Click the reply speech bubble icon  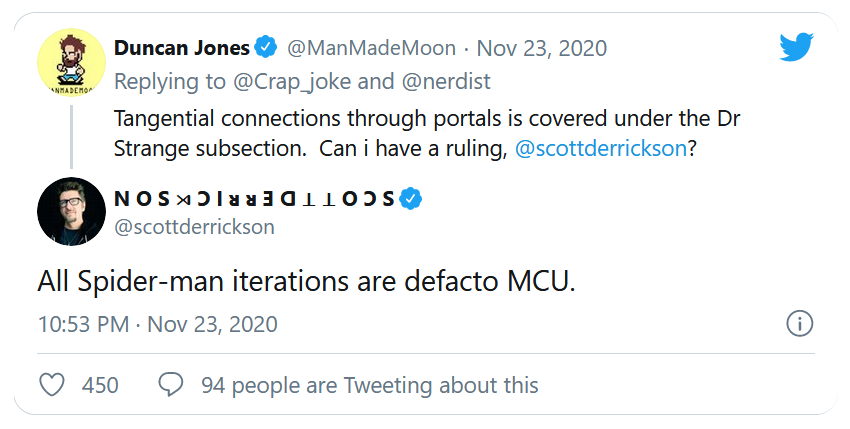point(171,384)
